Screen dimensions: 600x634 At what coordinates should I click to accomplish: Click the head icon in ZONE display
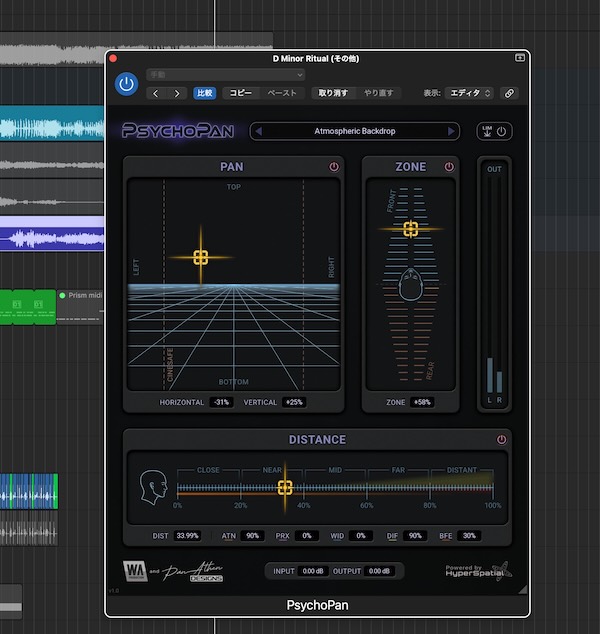click(x=411, y=285)
